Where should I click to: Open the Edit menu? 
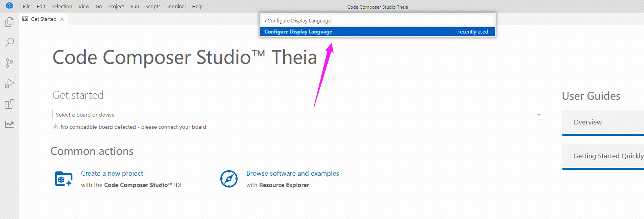pyautogui.click(x=41, y=6)
